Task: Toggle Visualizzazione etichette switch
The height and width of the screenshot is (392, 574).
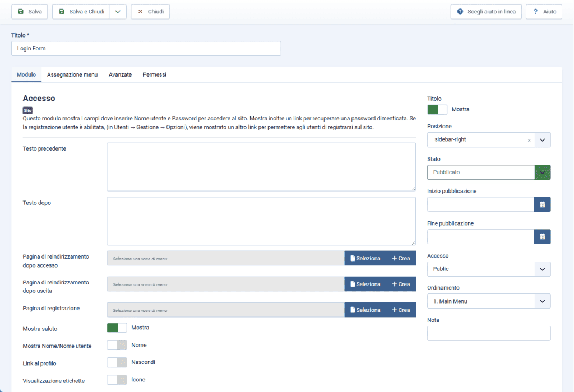Action: coord(117,380)
